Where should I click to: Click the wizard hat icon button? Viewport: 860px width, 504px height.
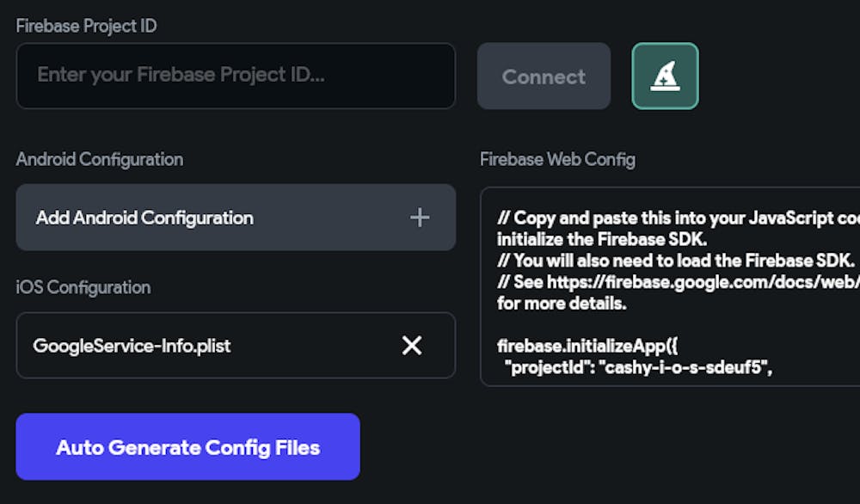(x=665, y=77)
